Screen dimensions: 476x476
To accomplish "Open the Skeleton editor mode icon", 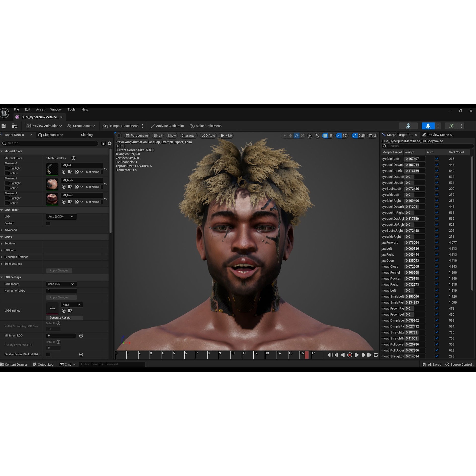I will 408,126.
